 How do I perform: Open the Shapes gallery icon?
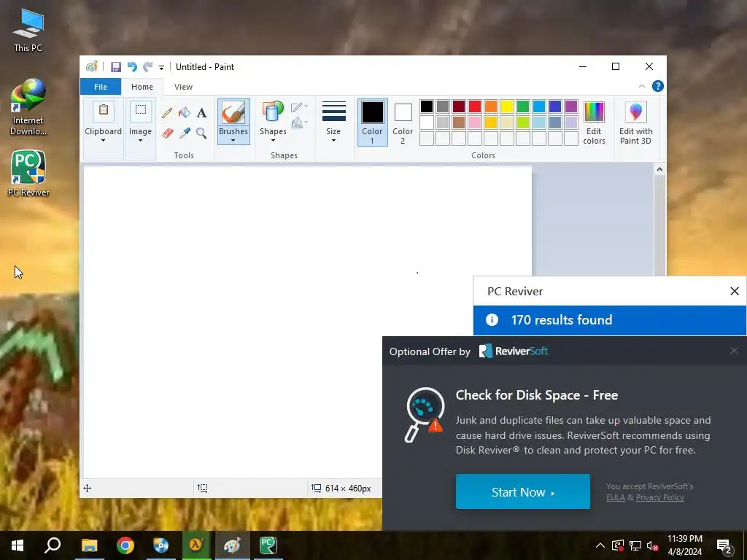coord(273,112)
